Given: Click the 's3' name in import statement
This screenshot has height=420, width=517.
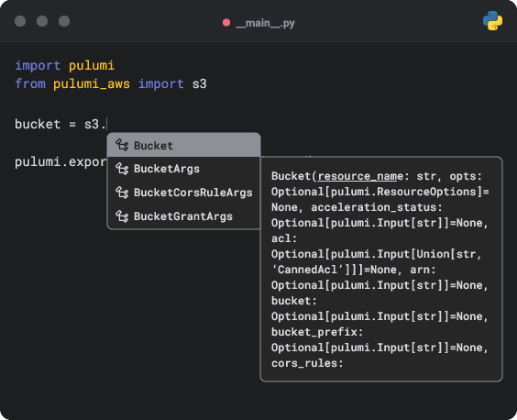Looking at the screenshot, I should point(200,83).
